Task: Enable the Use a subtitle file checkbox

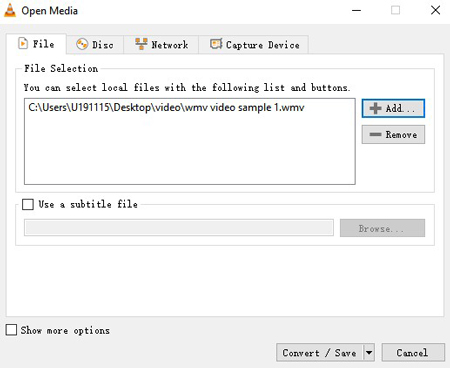Action: click(x=28, y=204)
